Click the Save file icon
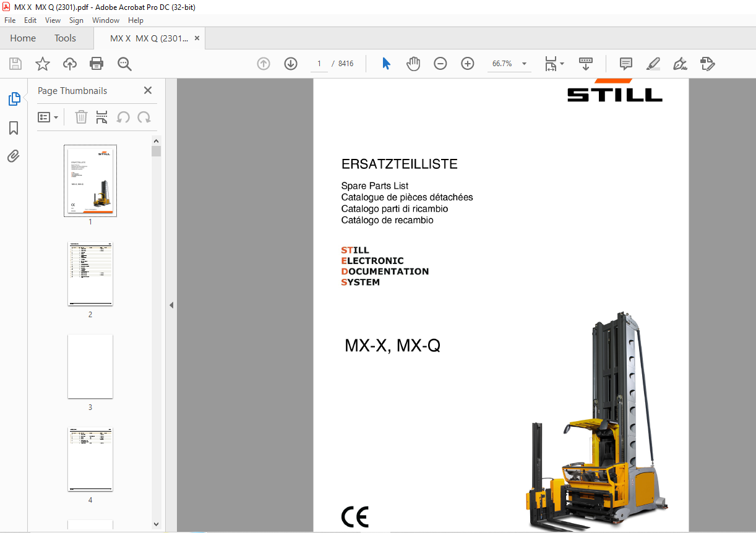The width and height of the screenshot is (756, 533). [x=15, y=64]
